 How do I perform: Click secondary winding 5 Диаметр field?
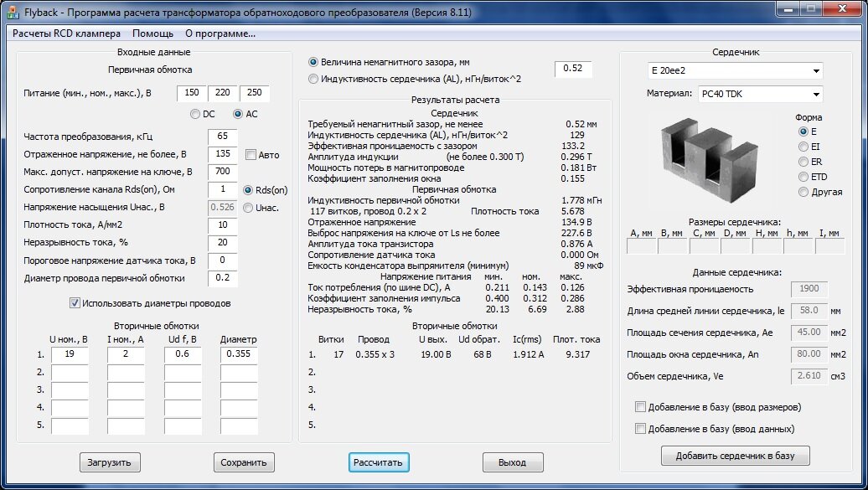point(239,426)
